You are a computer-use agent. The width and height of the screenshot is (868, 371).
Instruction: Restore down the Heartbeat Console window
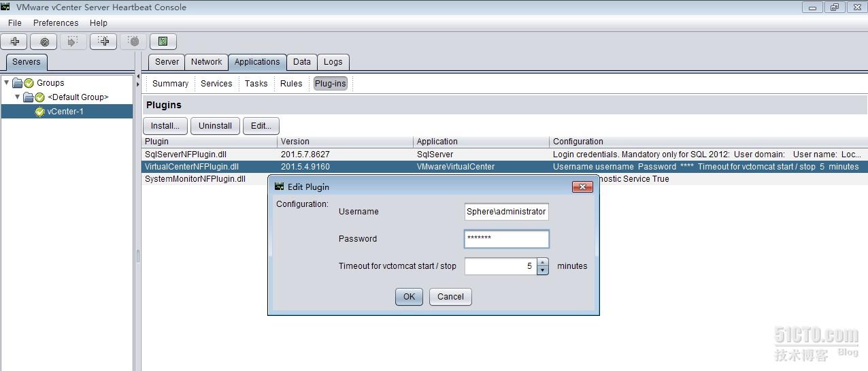[x=835, y=7]
